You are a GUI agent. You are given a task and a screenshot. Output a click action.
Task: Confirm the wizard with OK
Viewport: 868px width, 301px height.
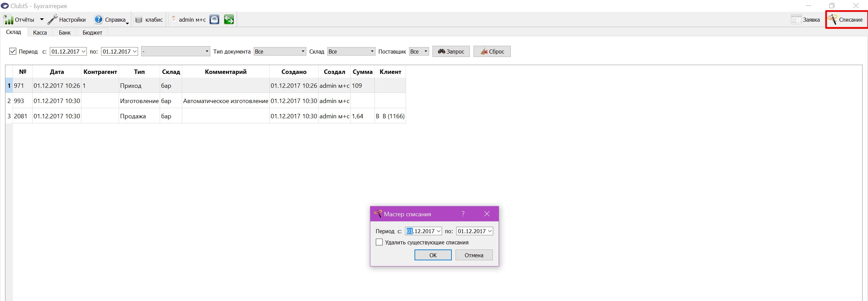pos(433,255)
